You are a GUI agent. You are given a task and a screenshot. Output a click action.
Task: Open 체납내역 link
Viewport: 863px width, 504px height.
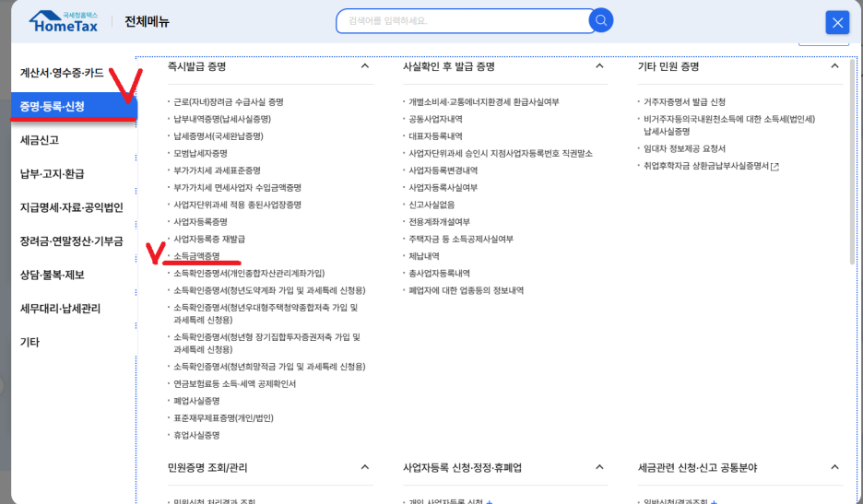pyautogui.click(x=424, y=256)
